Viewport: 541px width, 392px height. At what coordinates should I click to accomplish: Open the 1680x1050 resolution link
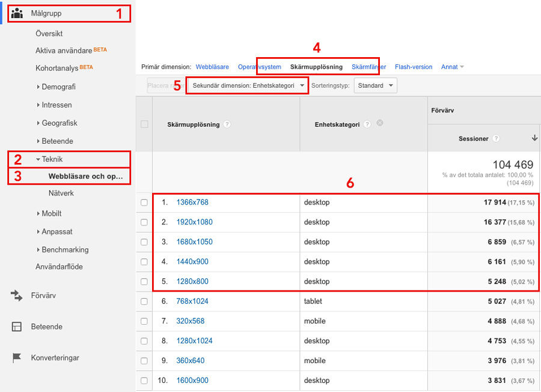coord(195,242)
